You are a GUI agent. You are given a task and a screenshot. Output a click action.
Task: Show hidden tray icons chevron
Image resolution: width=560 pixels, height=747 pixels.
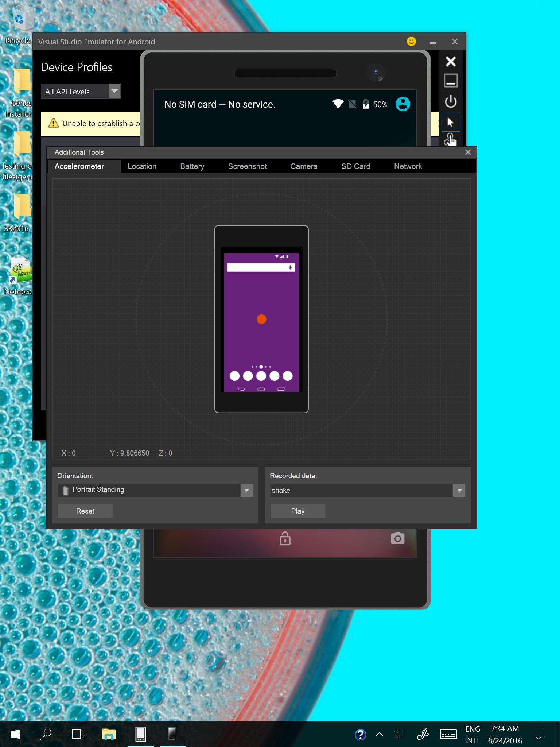click(380, 734)
